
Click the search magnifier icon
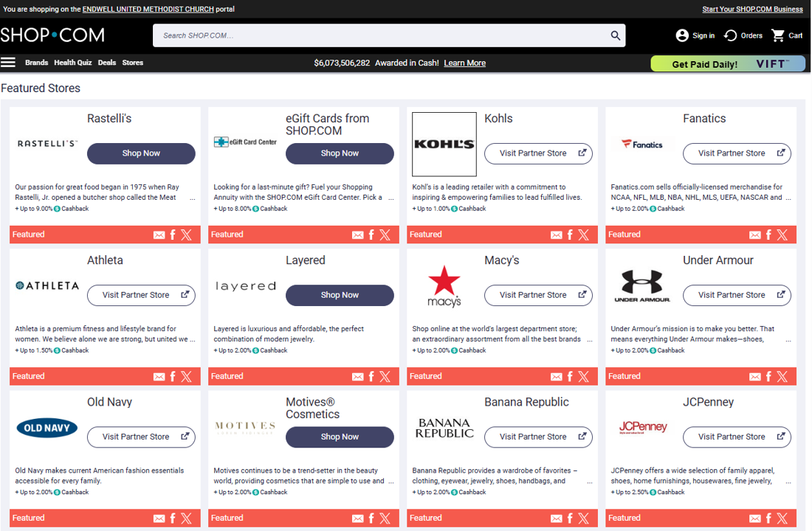click(x=615, y=35)
